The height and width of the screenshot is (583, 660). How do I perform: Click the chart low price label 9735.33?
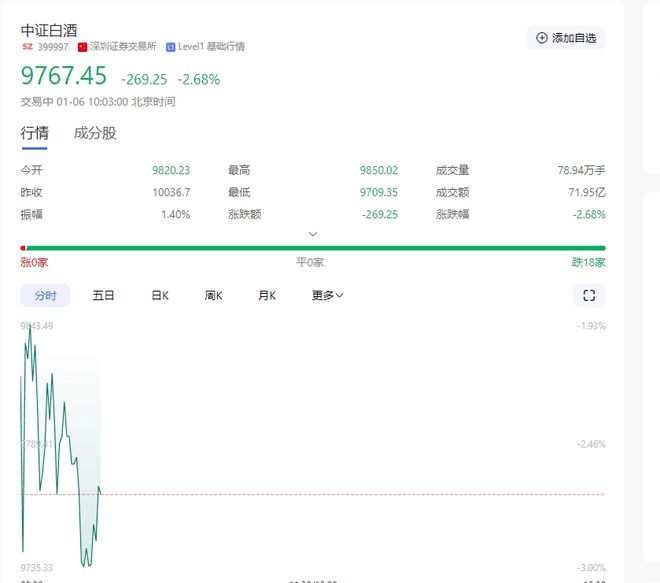click(37, 568)
